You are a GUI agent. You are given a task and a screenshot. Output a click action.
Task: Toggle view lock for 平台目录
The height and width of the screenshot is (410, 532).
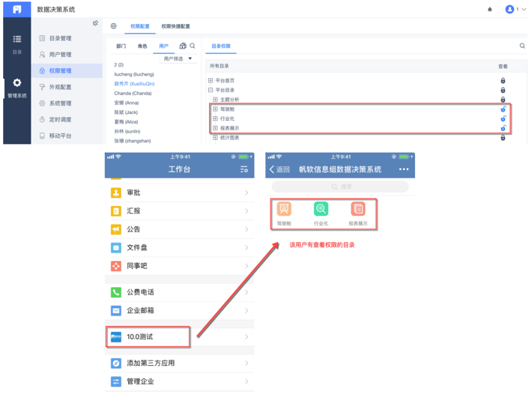(503, 90)
